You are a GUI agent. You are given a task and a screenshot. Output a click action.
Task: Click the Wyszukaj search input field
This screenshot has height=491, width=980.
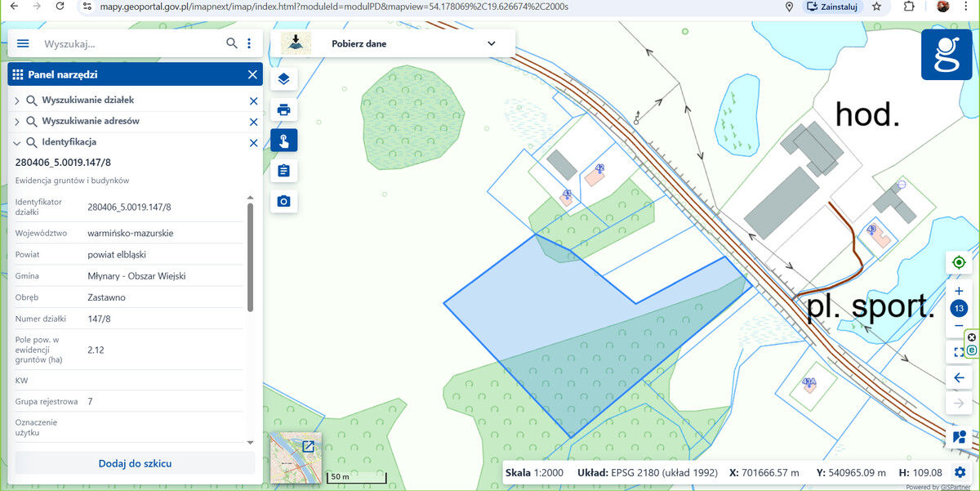point(131,43)
